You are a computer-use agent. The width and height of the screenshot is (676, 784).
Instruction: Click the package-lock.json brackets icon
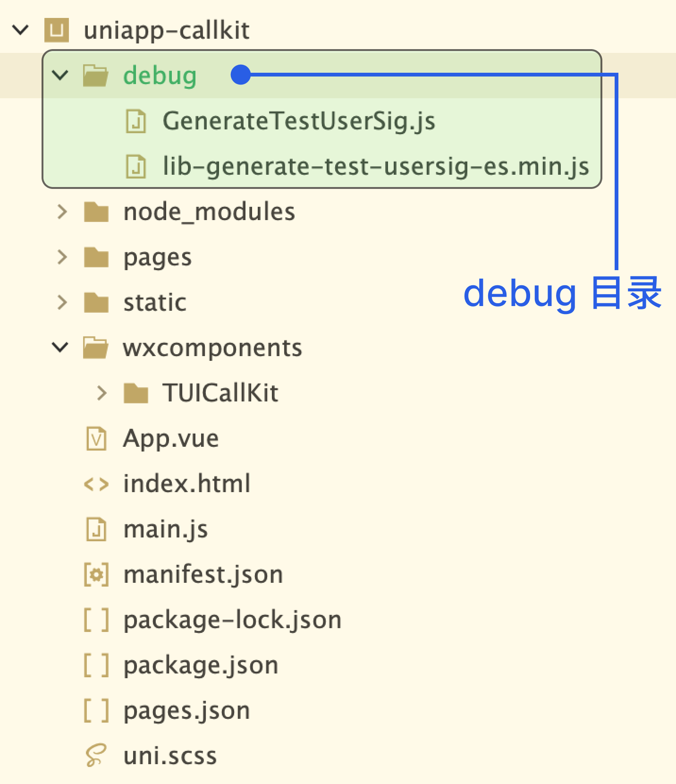(96, 620)
